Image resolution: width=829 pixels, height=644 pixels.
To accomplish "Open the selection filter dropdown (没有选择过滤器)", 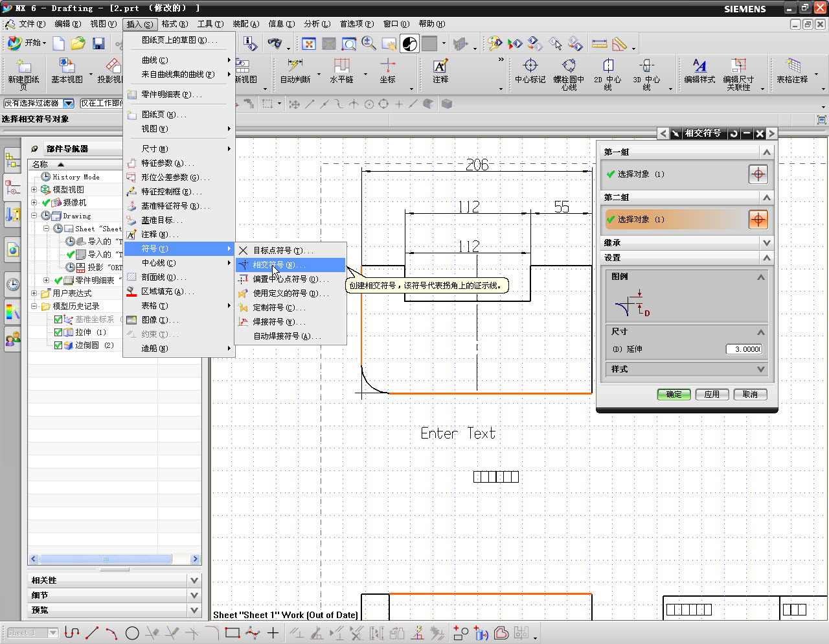I will (68, 104).
